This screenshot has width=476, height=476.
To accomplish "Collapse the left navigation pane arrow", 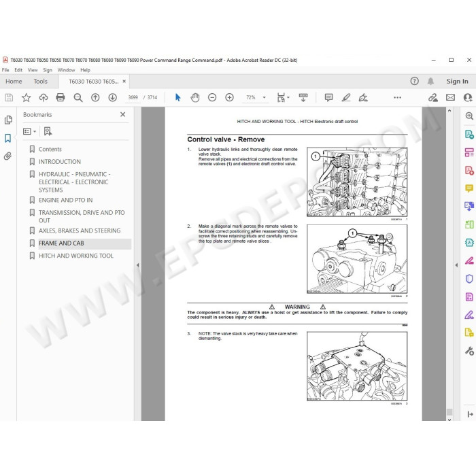I will pos(137,265).
